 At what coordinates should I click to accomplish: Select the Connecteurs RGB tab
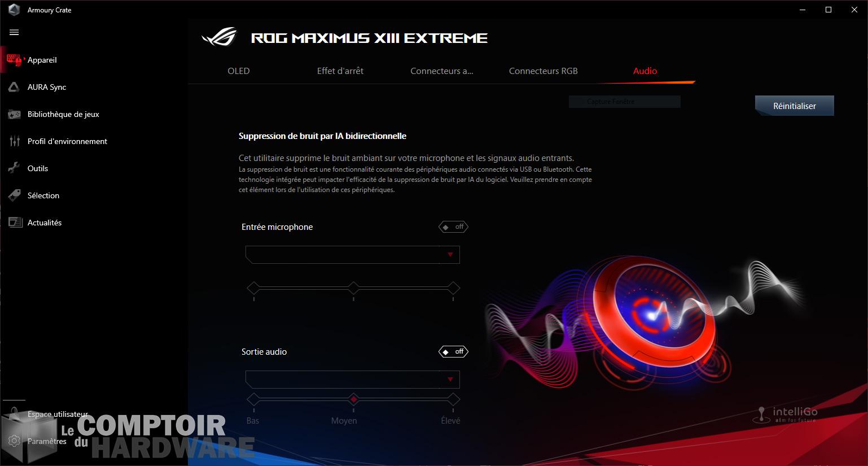pyautogui.click(x=543, y=71)
